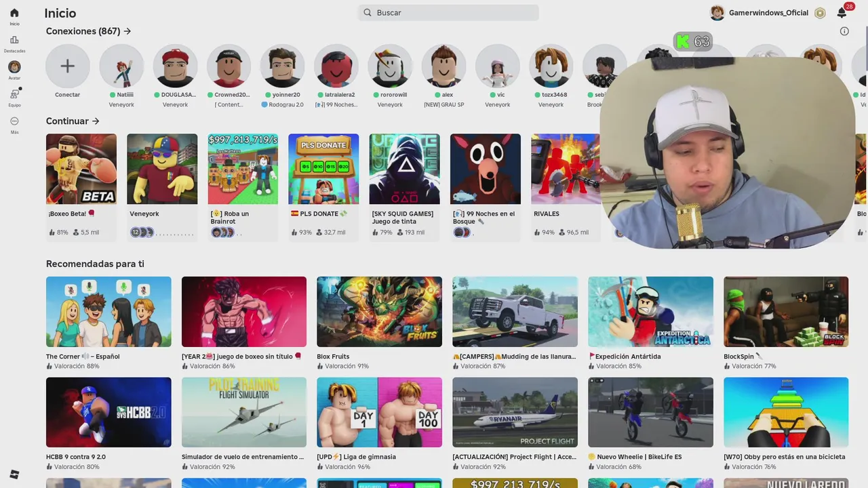Open the Conexiones (867) link
868x488 pixels.
click(88, 31)
